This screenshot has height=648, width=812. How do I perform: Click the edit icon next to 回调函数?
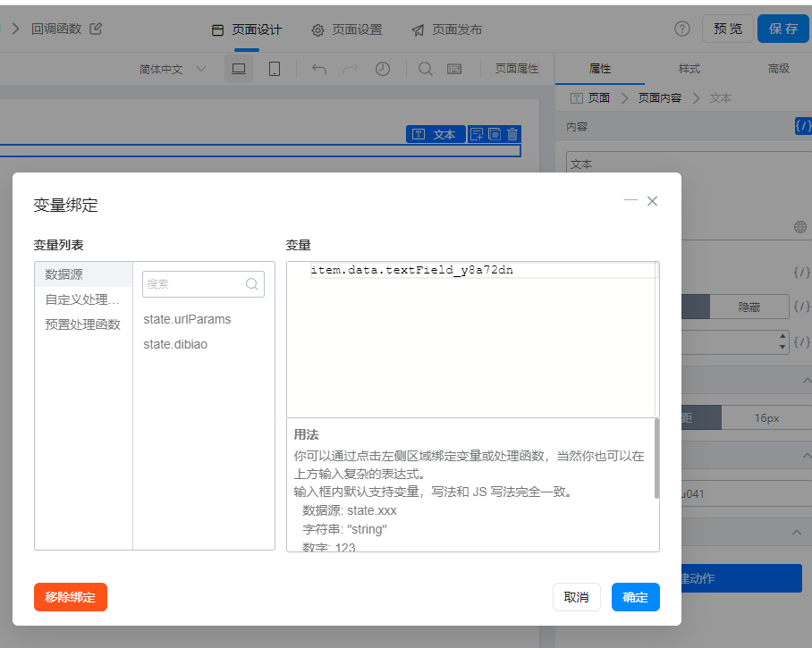tap(96, 29)
